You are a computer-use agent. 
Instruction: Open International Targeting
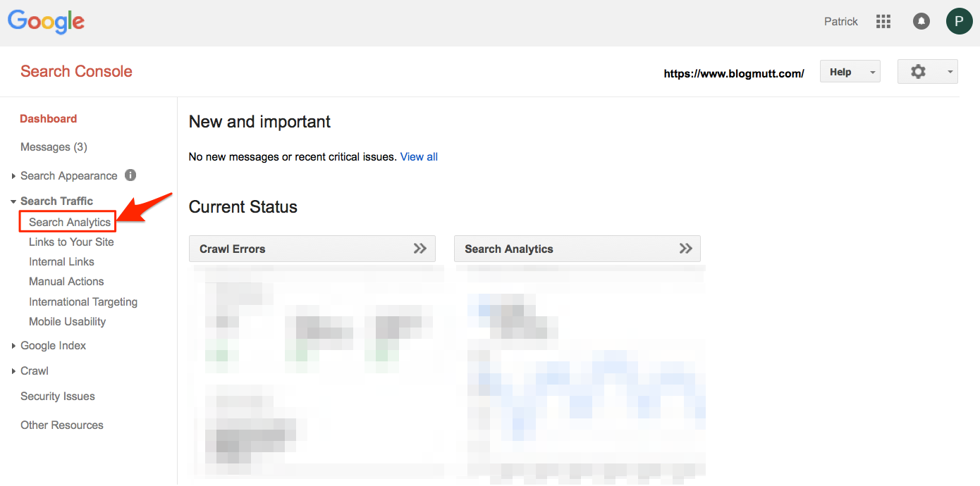point(83,301)
